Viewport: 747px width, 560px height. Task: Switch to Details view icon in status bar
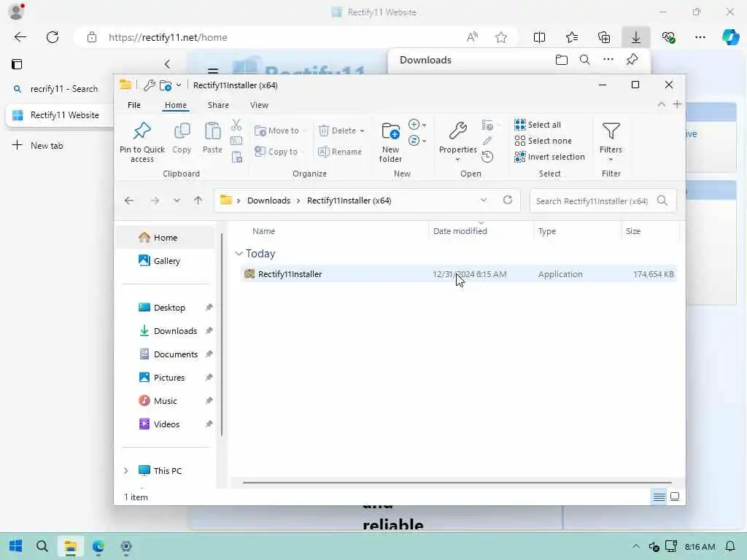pos(659,497)
